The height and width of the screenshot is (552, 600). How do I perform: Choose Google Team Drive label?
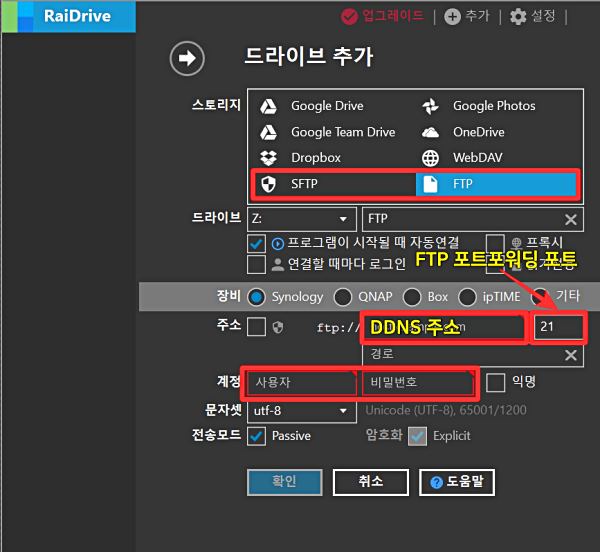[343, 132]
